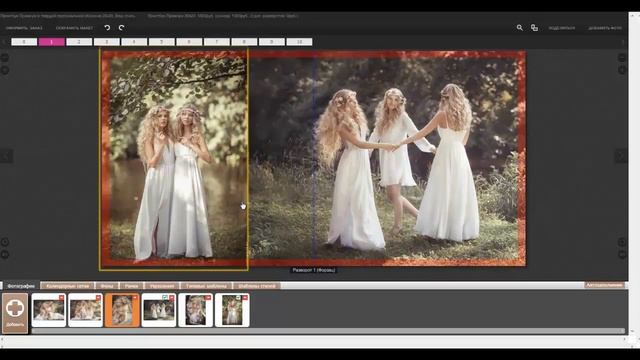Click the green badge on the fourth thumbnail

tap(165, 298)
